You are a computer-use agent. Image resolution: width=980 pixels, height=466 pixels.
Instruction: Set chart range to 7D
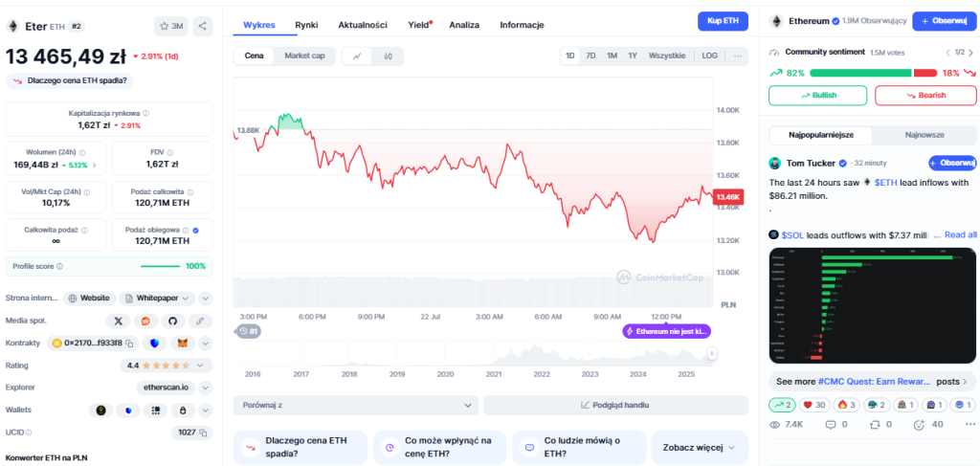click(590, 55)
